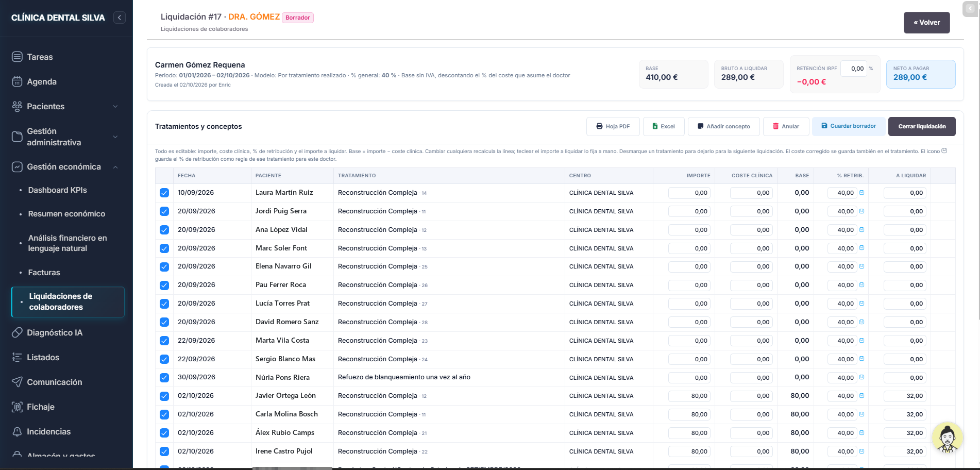Viewport: 980px width, 470px height.
Task: Collapse the sidebar with the arrow icon
Action: (x=120, y=18)
